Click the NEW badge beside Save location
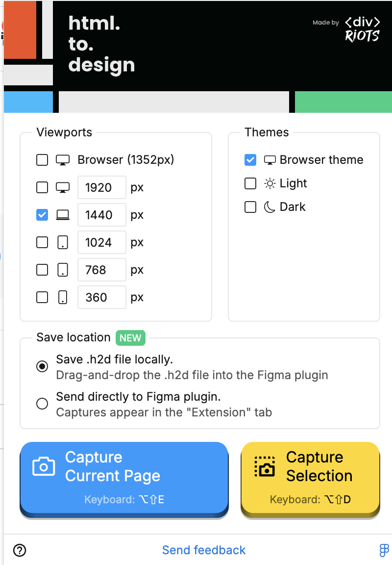The image size is (392, 565). 130,337
